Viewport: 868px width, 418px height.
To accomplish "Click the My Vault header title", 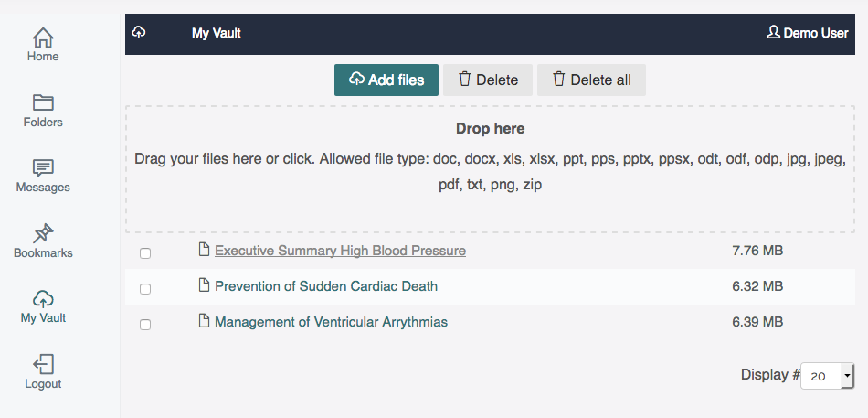I will (216, 33).
